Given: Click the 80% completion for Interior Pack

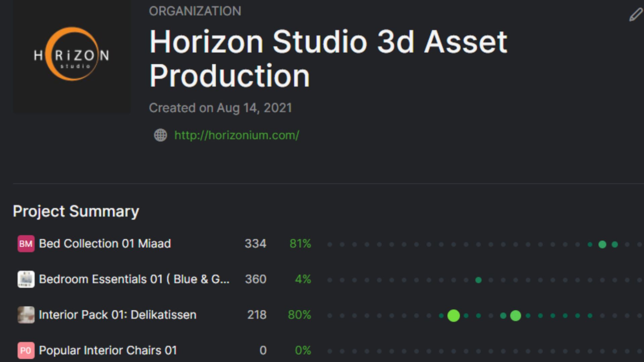Looking at the screenshot, I should pos(299,315).
